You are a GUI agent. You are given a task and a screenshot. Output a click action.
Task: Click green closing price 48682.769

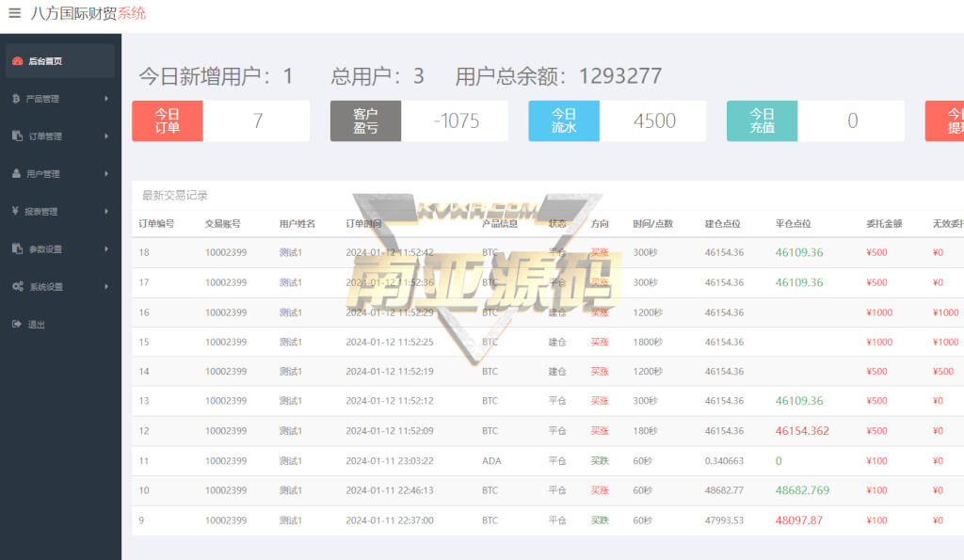click(x=802, y=490)
